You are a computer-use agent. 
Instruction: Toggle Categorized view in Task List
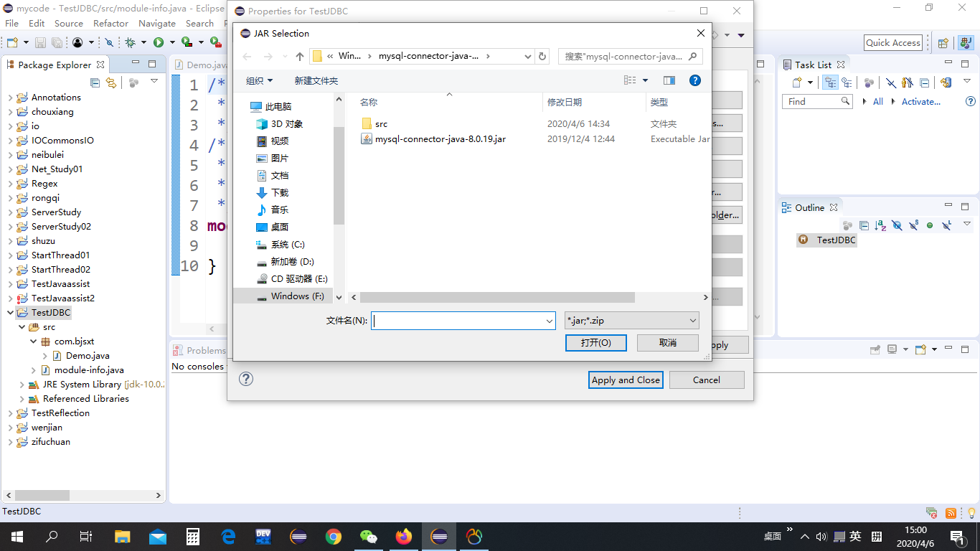click(x=831, y=83)
